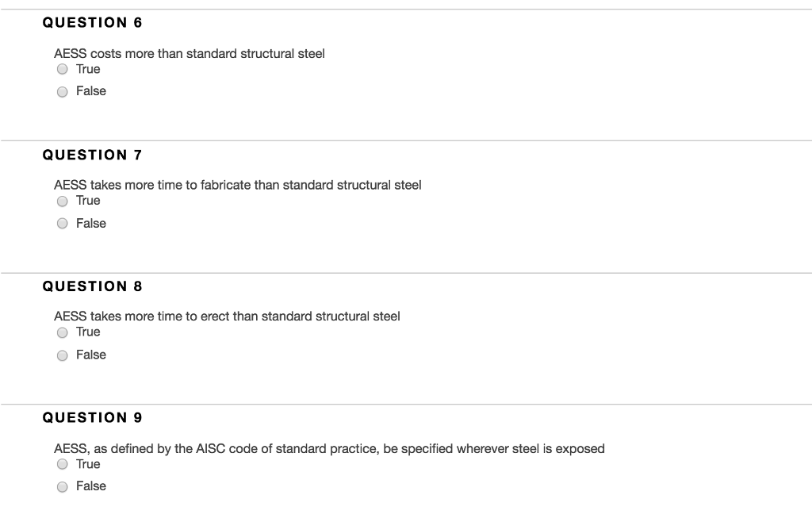Click the False label under Question 8
Screen dimensions: 812x522
click(90, 355)
